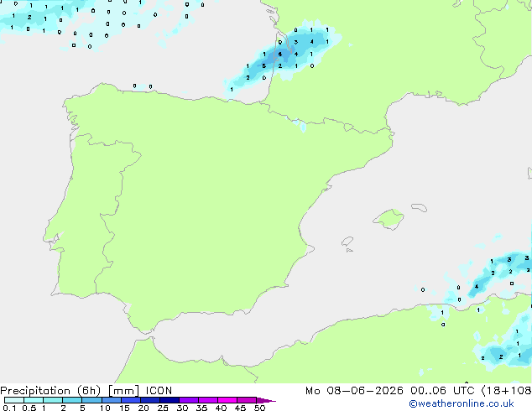The image size is (532, 411).
Task: Click the '00..06 UTC' time range text
Action: [442, 391]
